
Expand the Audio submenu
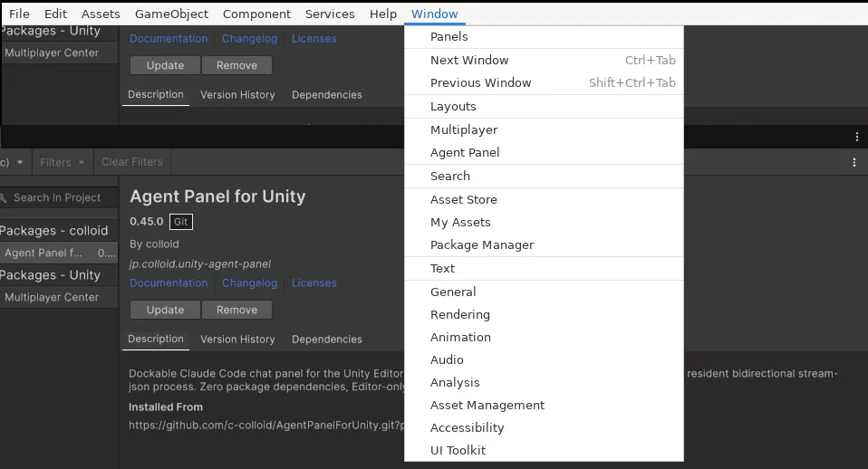(544, 359)
